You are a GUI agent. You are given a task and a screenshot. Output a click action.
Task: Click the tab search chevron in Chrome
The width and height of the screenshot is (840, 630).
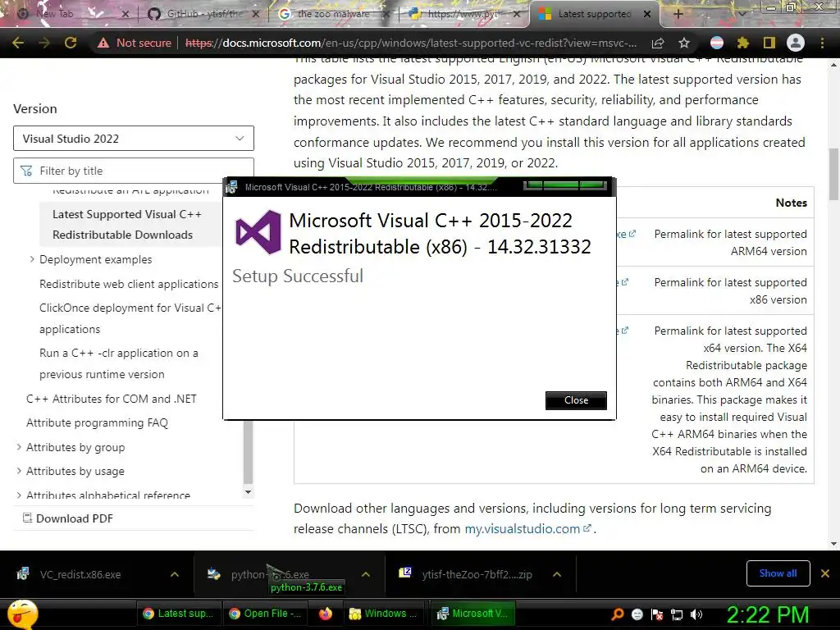pyautogui.click(x=742, y=14)
